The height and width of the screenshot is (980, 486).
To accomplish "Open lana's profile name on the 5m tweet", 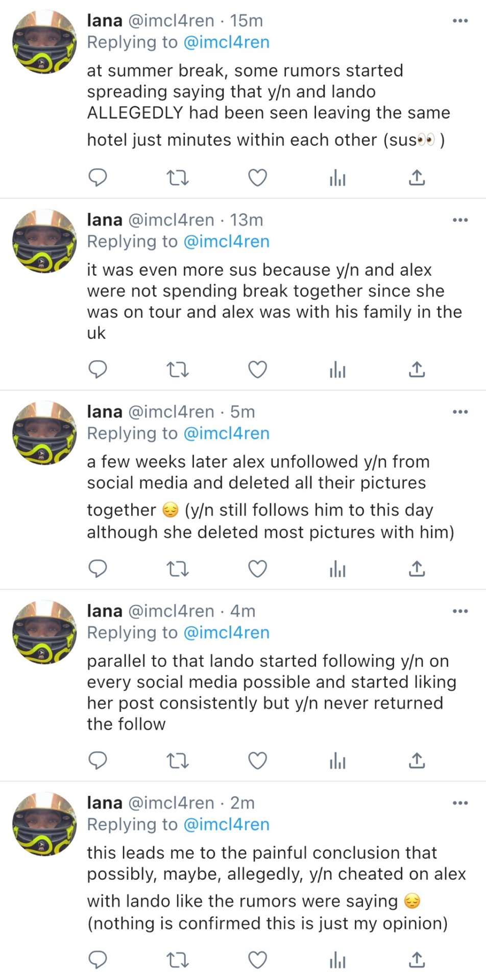I will pyautogui.click(x=105, y=411).
